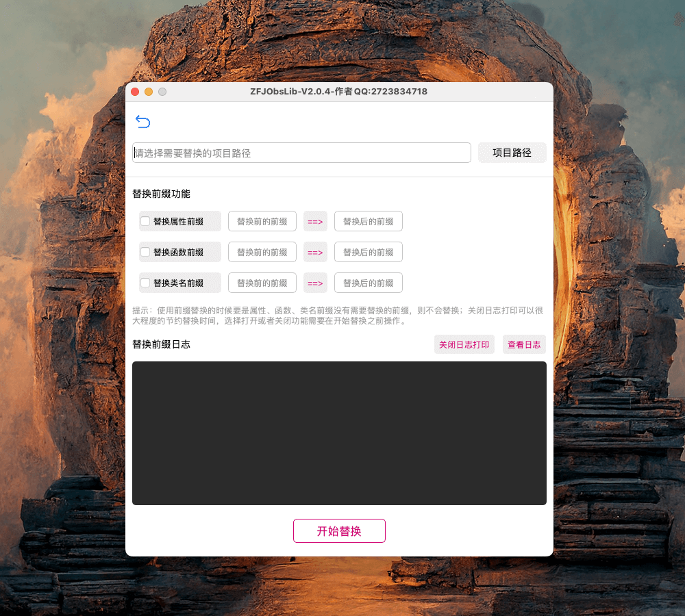Click the hint text starting with 提示
The height and width of the screenshot is (616, 685).
point(338,316)
